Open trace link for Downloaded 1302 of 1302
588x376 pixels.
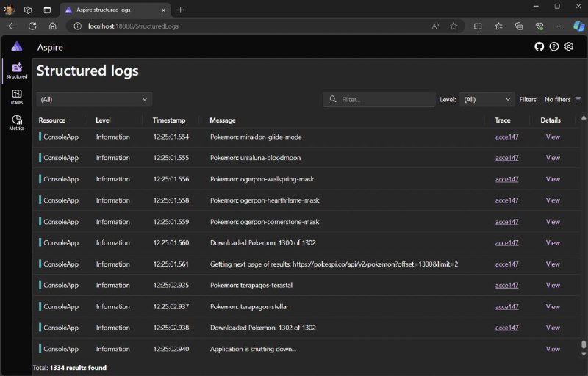[506, 328]
